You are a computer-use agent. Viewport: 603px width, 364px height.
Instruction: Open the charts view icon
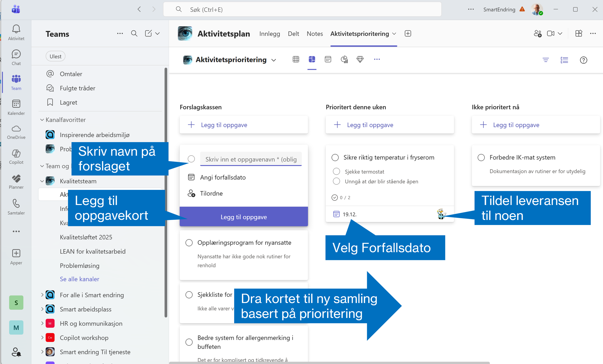(344, 60)
